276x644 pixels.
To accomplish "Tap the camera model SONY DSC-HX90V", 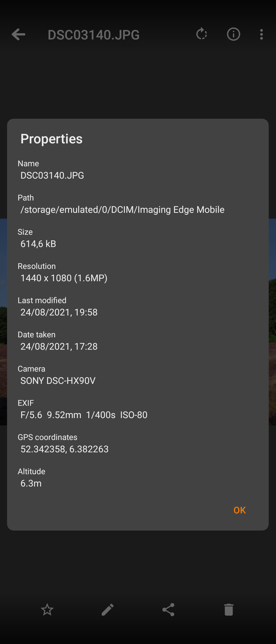I will [58, 381].
